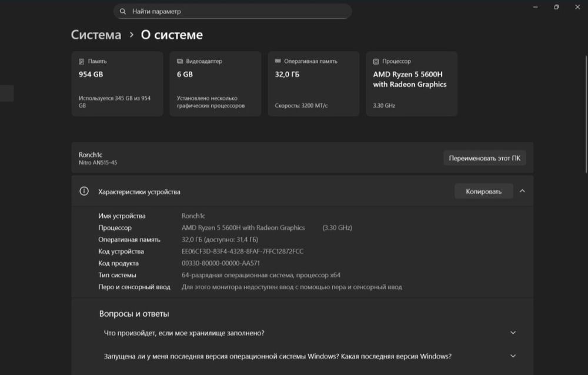Open the 'Видеоадаптер' card
Screen dimensions: 588x375
click(x=215, y=83)
